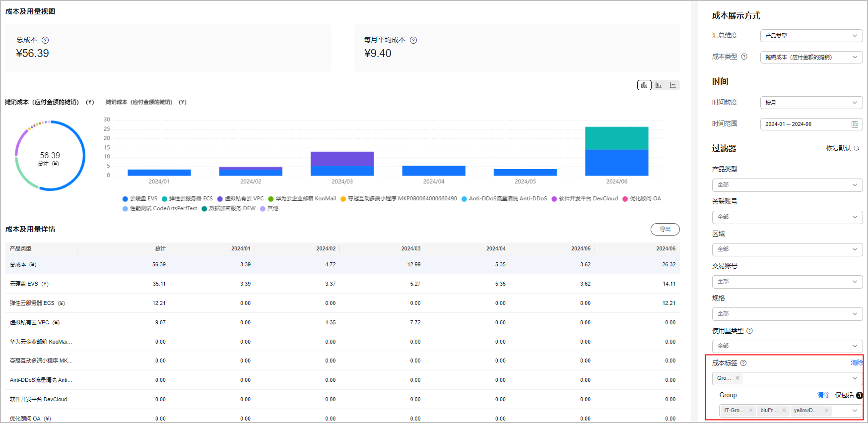Click the 弹性云服务器 ECS table row label

pyautogui.click(x=37, y=303)
